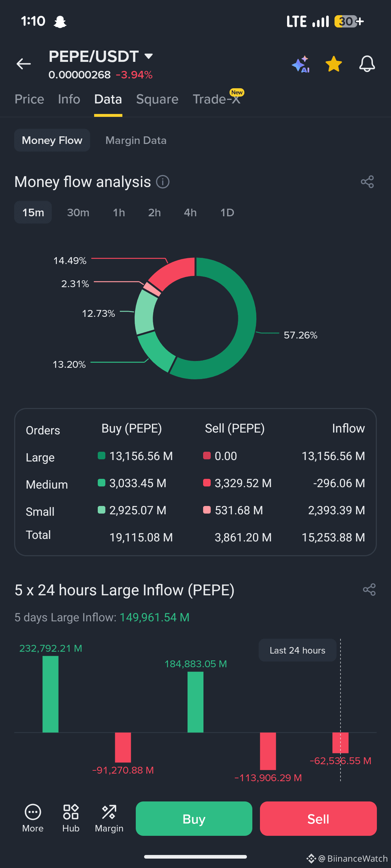Viewport: 391px width, 868px height.
Task: Tap the back arrow icon
Action: pos(24,64)
